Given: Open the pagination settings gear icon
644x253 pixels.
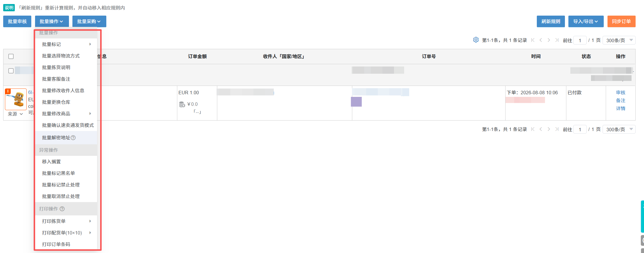Looking at the screenshot, I should 476,40.
